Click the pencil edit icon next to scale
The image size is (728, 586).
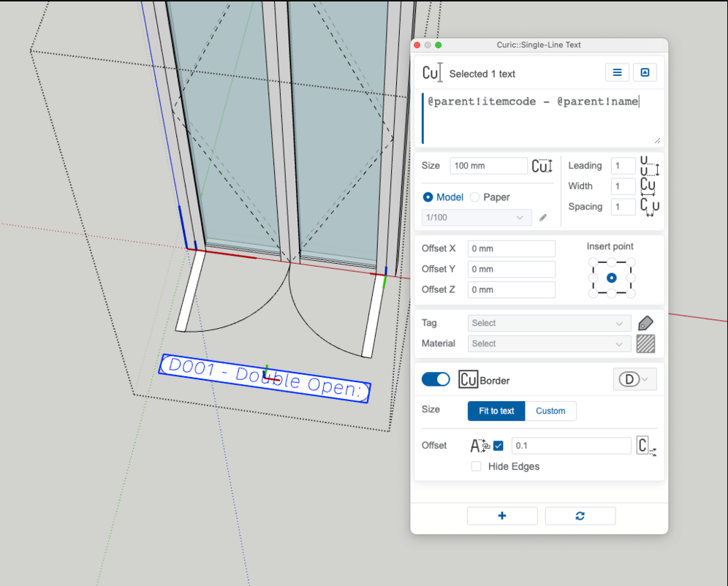coord(543,218)
